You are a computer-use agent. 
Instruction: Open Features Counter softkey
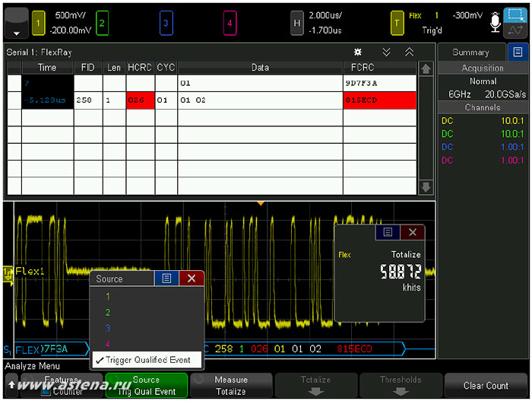(x=62, y=385)
